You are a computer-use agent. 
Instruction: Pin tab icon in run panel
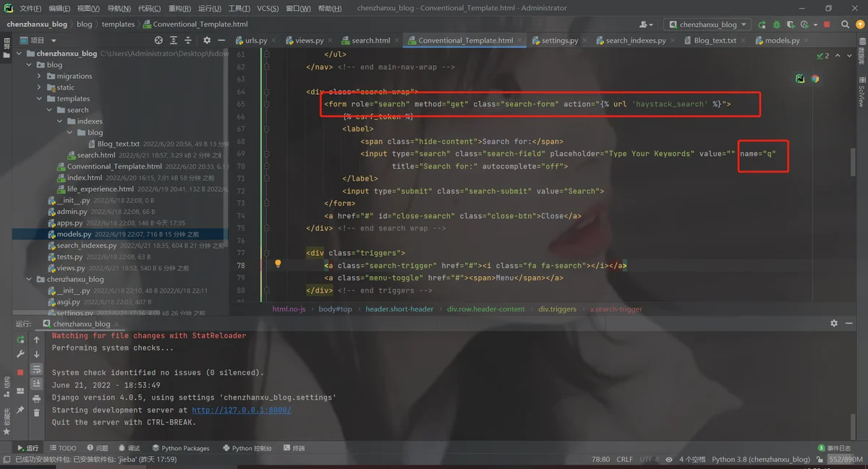coord(20,410)
